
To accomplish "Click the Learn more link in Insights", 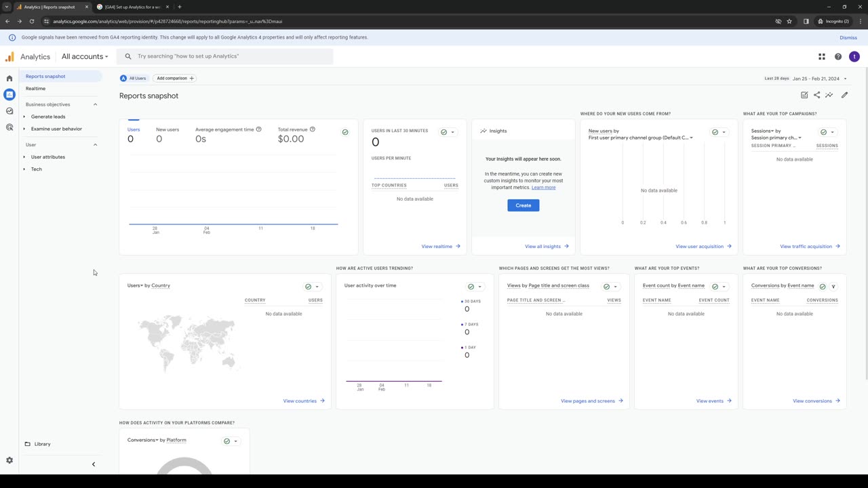I will 543,188.
